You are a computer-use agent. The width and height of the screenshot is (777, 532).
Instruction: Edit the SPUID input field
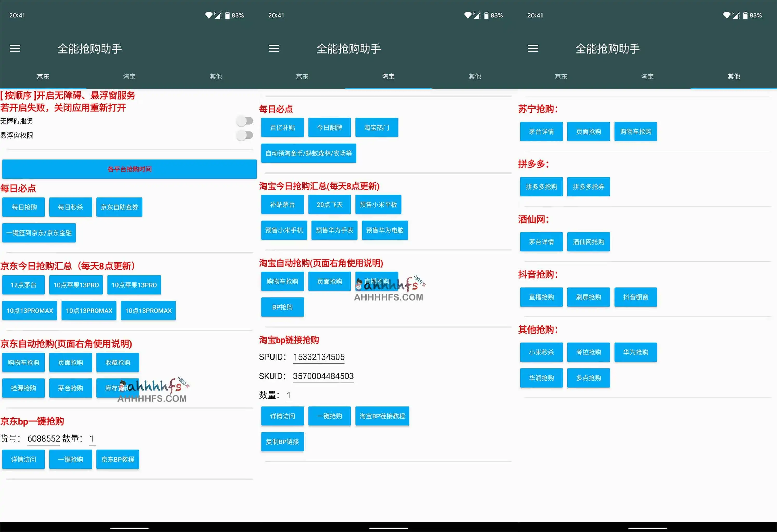tap(318, 357)
